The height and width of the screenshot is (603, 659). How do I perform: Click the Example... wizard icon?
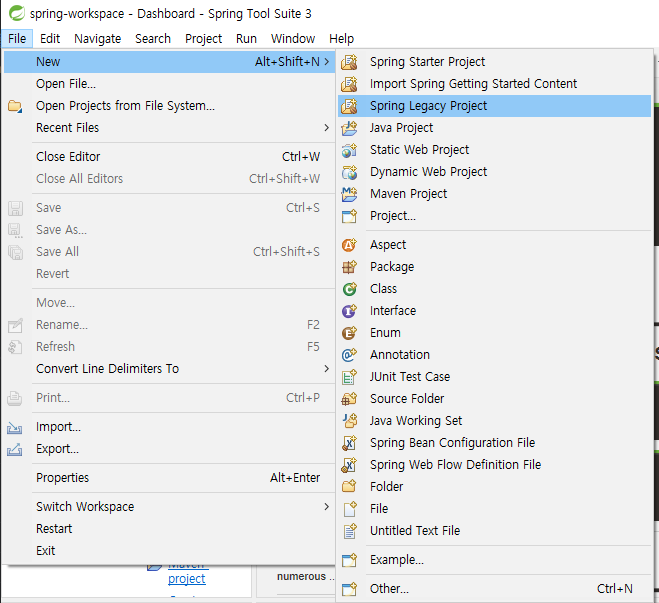coord(349,560)
